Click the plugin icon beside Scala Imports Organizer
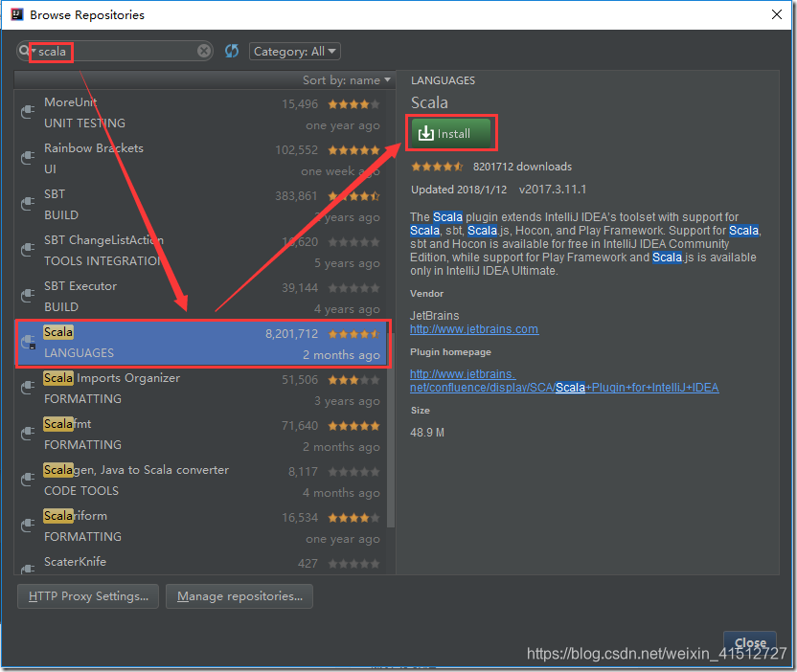 point(28,387)
